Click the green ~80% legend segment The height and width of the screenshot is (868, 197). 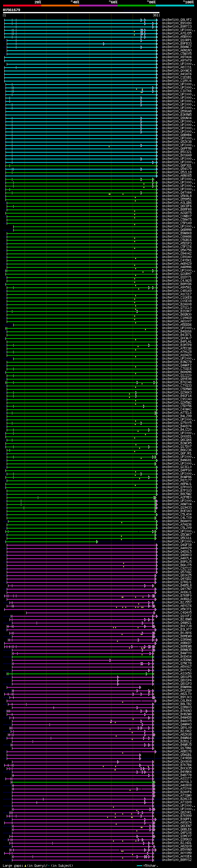[x=137, y=6]
